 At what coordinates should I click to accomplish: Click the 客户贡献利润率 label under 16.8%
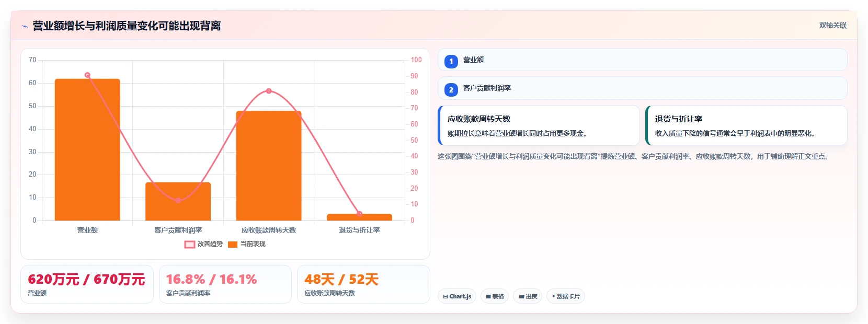[188, 293]
